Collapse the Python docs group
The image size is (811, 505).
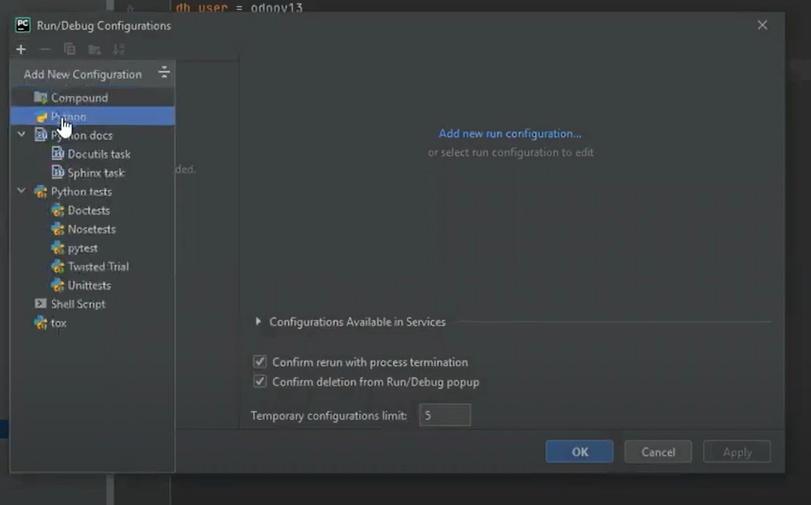pyautogui.click(x=22, y=135)
